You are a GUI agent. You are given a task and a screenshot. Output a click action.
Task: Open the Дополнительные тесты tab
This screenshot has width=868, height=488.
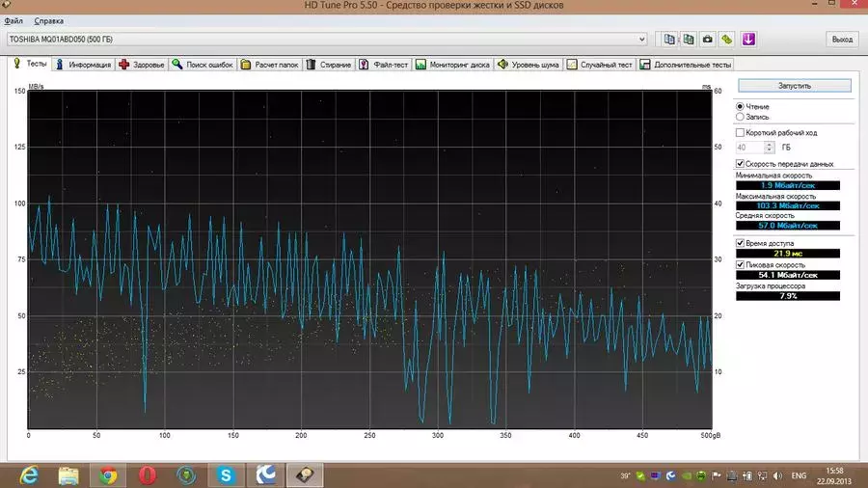pyautogui.click(x=686, y=65)
